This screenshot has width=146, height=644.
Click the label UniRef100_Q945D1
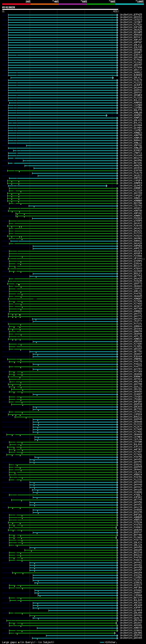pos(131,115)
